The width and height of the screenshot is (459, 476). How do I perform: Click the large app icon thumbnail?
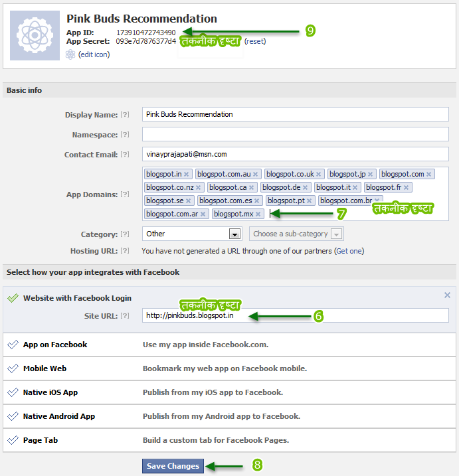[35, 35]
